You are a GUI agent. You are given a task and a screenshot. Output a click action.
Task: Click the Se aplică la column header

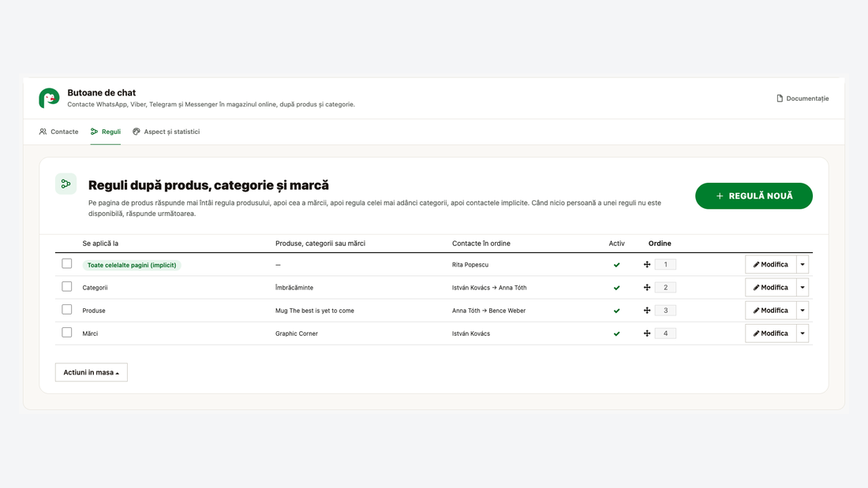click(x=100, y=244)
